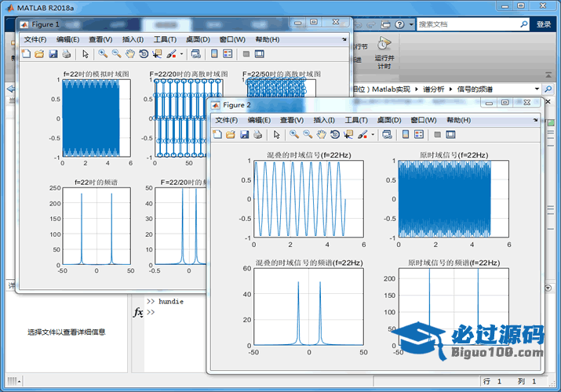Image resolution: width=561 pixels, height=392 pixels.
Task: Click Link Plot icon in Figure 2 toolbar
Action: pos(387,135)
